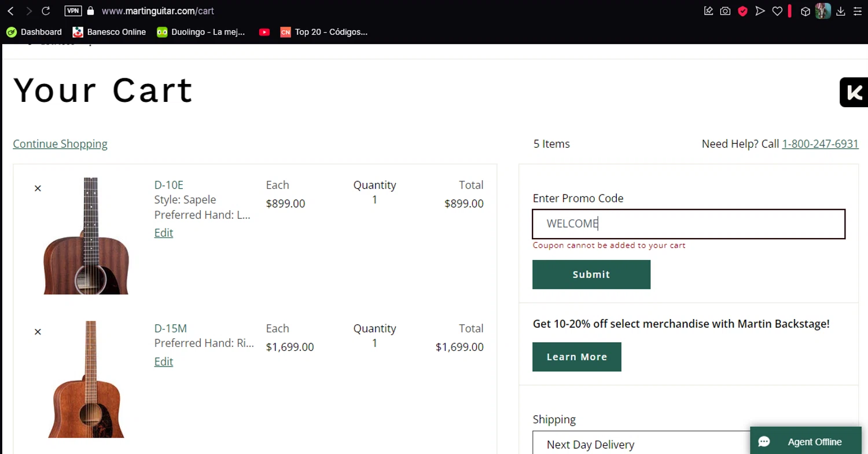Open the Agent Offline chat widget
The width and height of the screenshot is (868, 454).
pyautogui.click(x=806, y=441)
